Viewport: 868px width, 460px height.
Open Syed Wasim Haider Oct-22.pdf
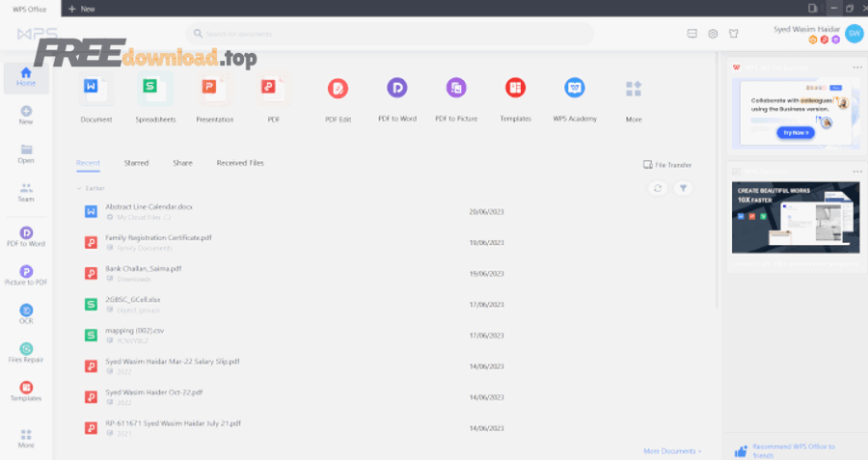[154, 392]
